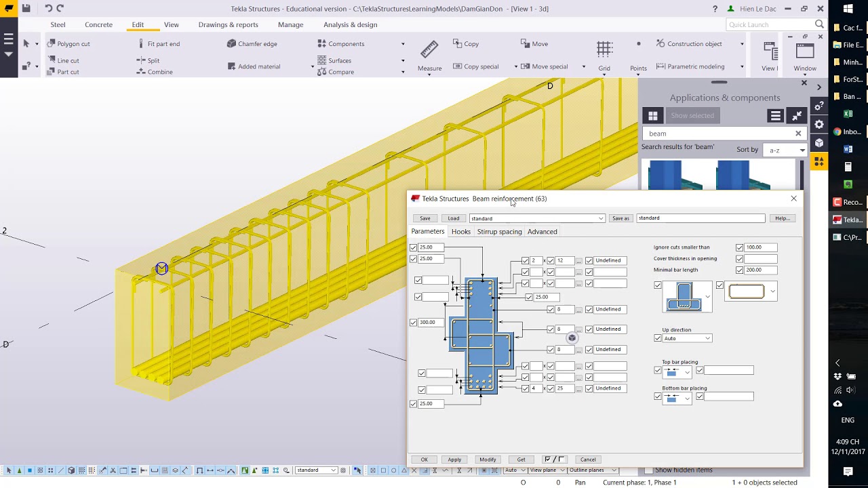The height and width of the screenshot is (488, 868).
Task: Switch to the Drawings & reports tab
Action: (x=228, y=24)
